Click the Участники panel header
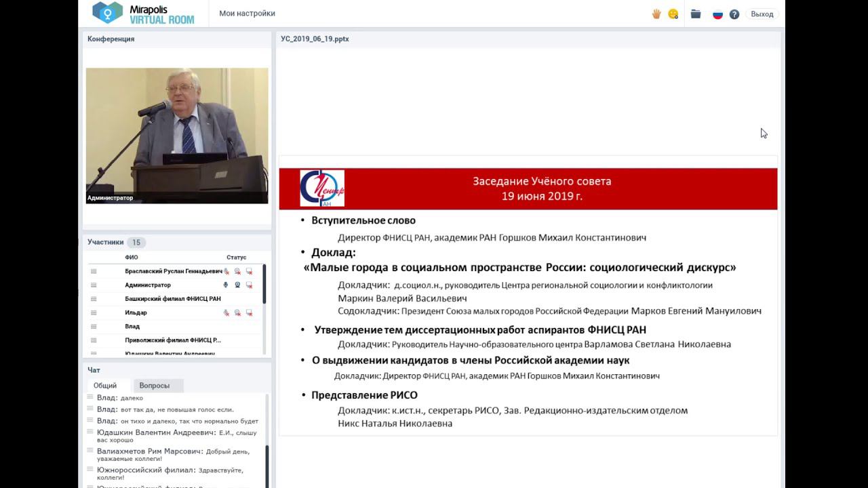The height and width of the screenshot is (488, 868). [105, 242]
